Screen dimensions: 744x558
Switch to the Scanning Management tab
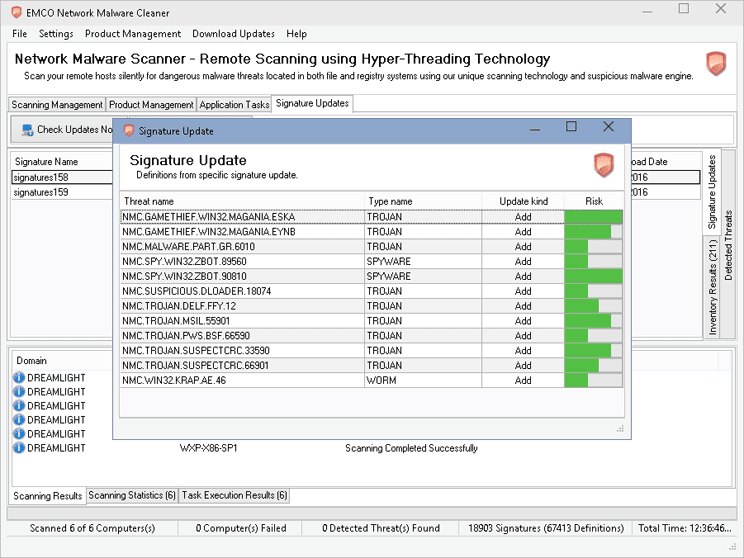click(57, 104)
